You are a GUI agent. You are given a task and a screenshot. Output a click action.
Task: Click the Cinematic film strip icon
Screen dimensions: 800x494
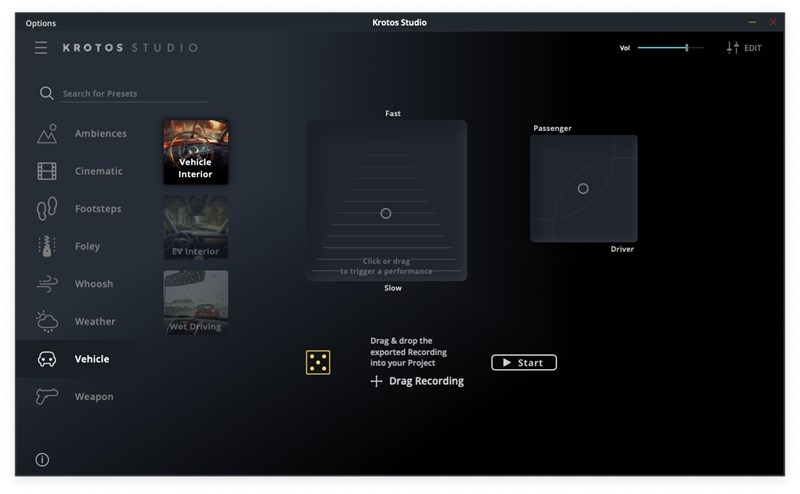click(47, 171)
